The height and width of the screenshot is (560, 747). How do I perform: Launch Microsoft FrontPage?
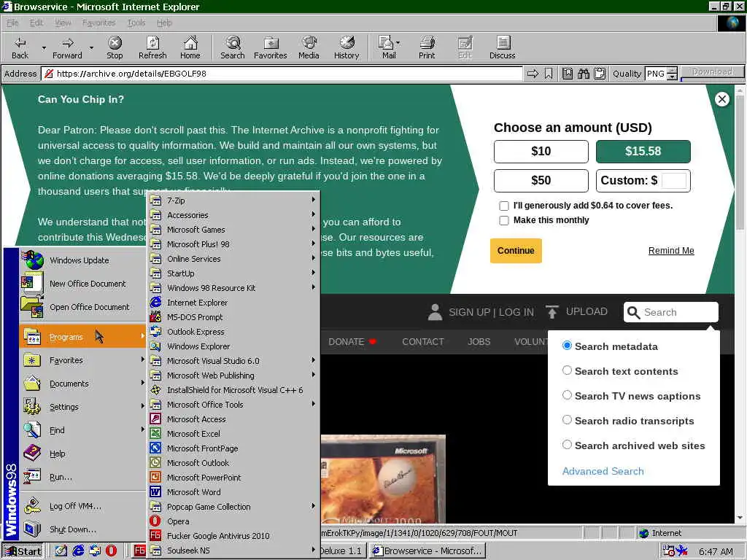click(x=233, y=448)
